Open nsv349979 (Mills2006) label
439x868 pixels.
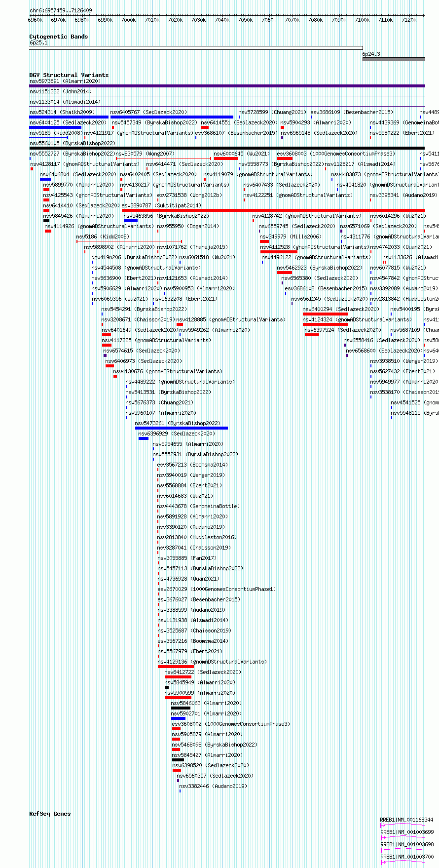[291, 237]
